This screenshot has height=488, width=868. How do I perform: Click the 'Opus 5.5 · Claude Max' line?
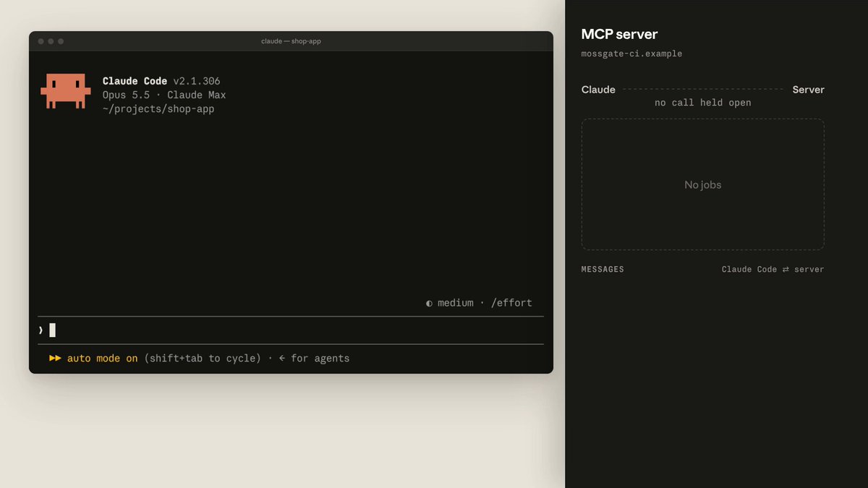point(164,95)
